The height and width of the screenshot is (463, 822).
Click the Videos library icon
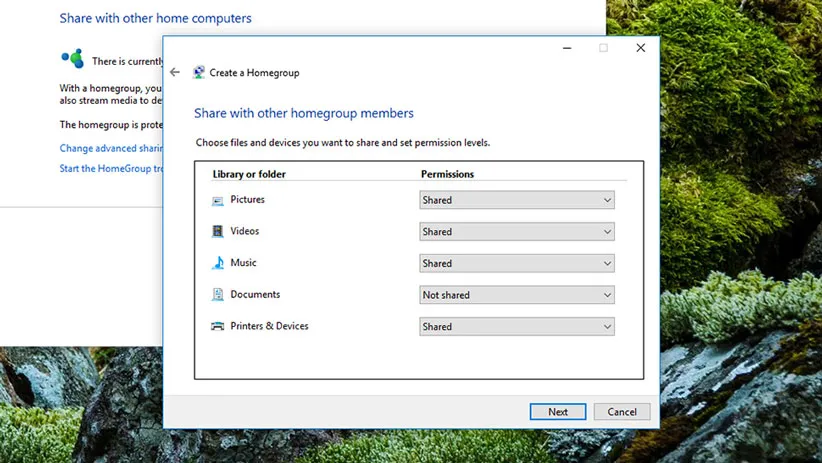(218, 232)
